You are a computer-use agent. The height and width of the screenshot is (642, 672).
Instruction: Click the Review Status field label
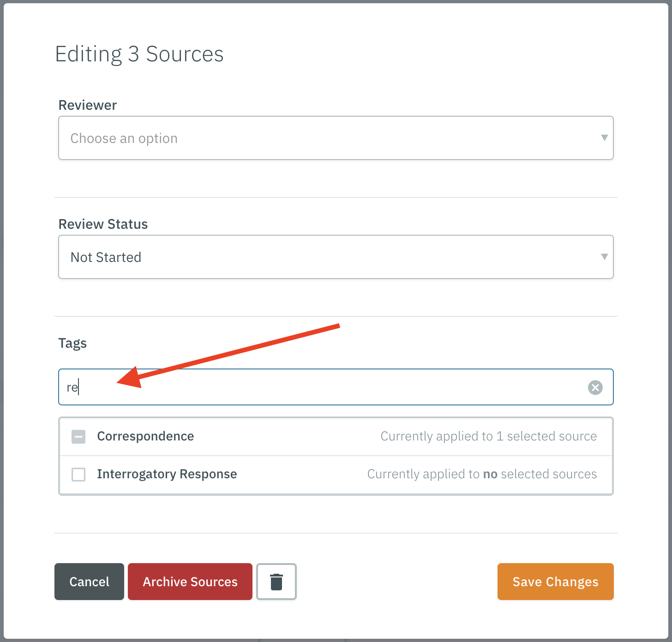103,224
